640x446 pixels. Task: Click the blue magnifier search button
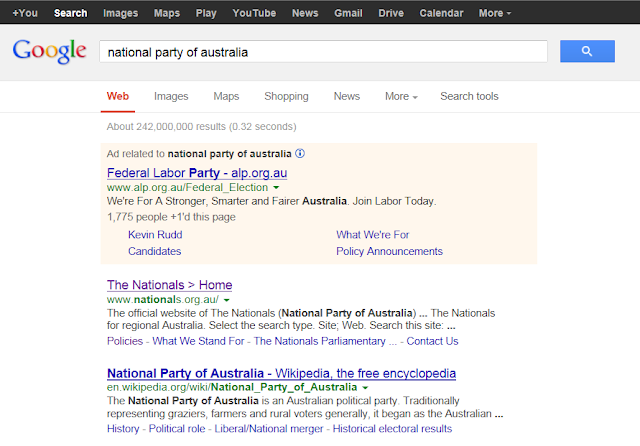[x=587, y=51]
